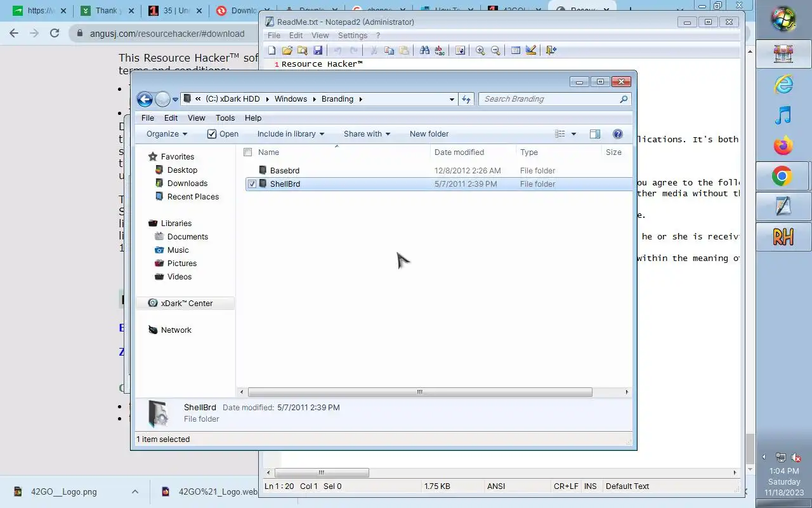Sort by the Date modified column header
Viewport: 812px width, 508px height.
pyautogui.click(x=473, y=152)
